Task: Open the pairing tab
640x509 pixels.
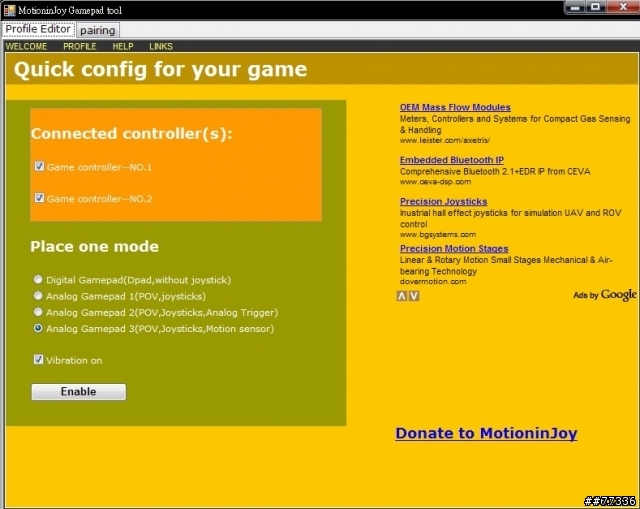Action: (x=98, y=30)
